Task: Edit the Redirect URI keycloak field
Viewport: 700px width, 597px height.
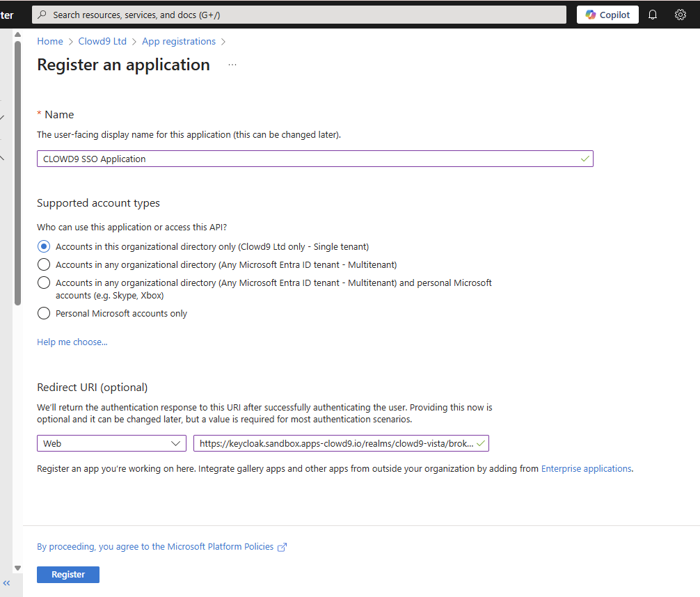Action: [x=341, y=443]
